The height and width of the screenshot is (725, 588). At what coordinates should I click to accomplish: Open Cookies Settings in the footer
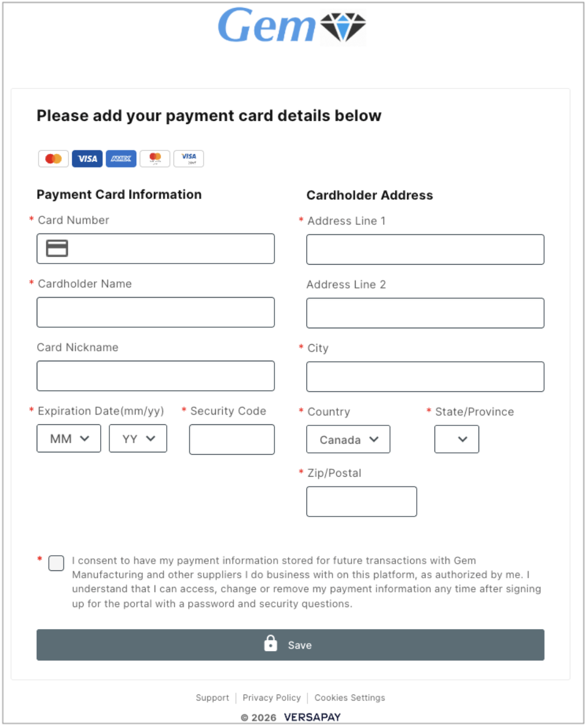(350, 697)
